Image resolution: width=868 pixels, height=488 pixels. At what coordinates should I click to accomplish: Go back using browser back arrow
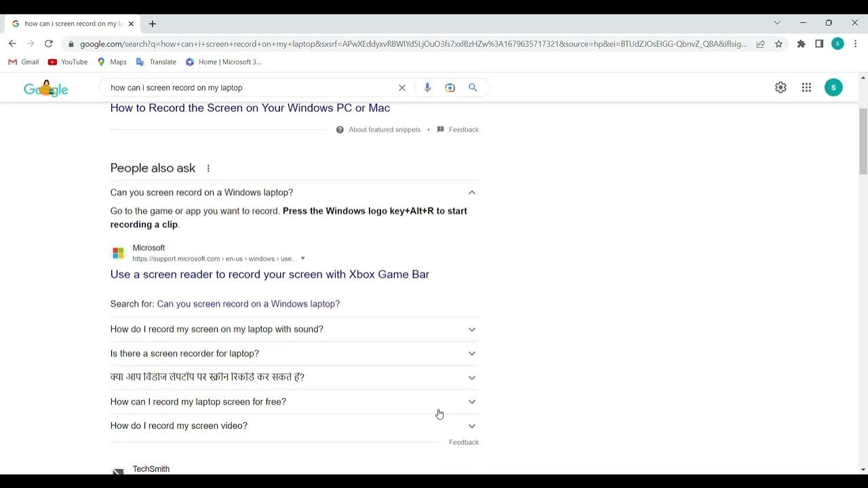click(x=12, y=43)
